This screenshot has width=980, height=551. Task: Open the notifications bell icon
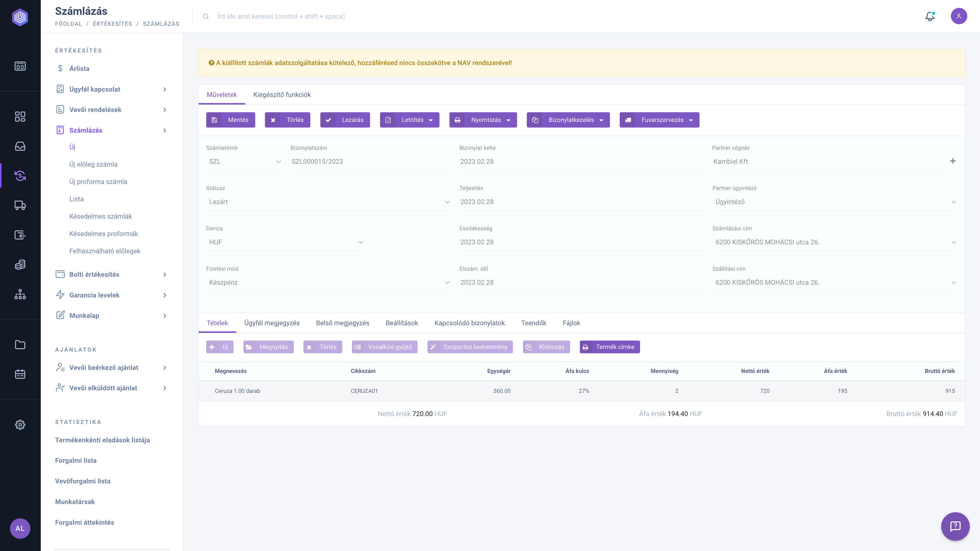930,16
